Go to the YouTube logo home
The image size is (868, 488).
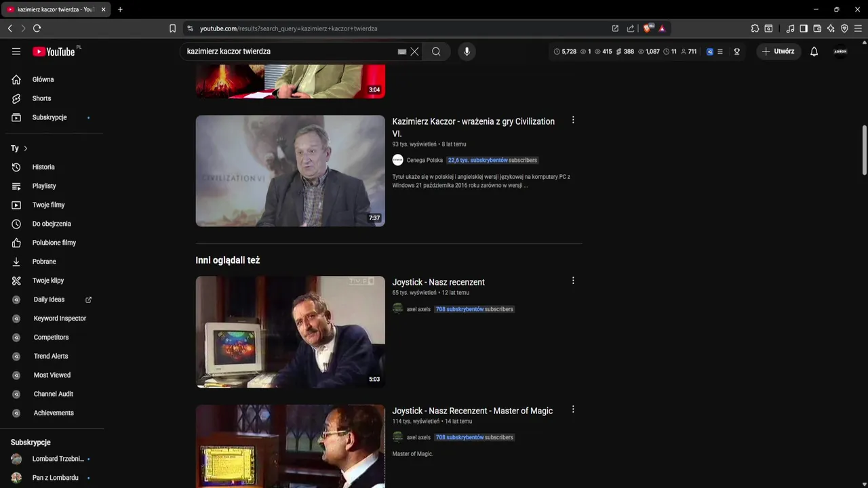(54, 52)
